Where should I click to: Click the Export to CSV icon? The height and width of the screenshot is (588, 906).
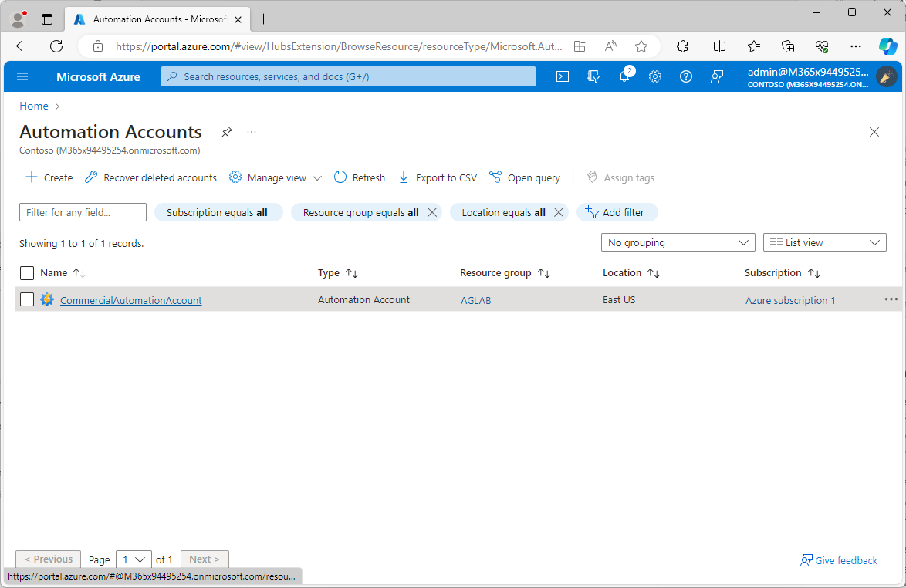(437, 177)
